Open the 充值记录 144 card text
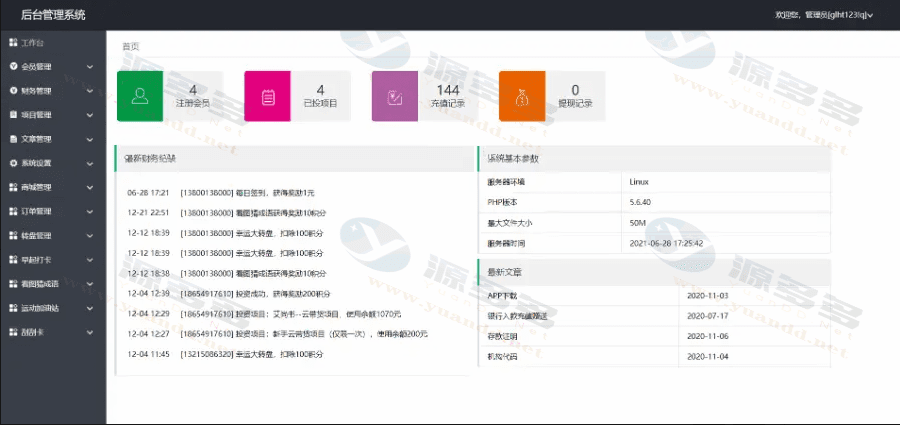 point(448,96)
